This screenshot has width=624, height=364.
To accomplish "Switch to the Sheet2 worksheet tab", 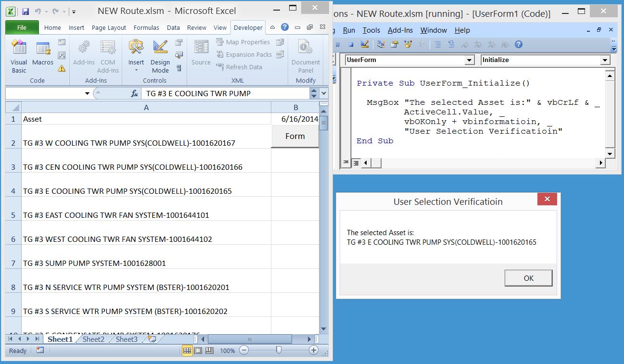I will (x=93, y=339).
